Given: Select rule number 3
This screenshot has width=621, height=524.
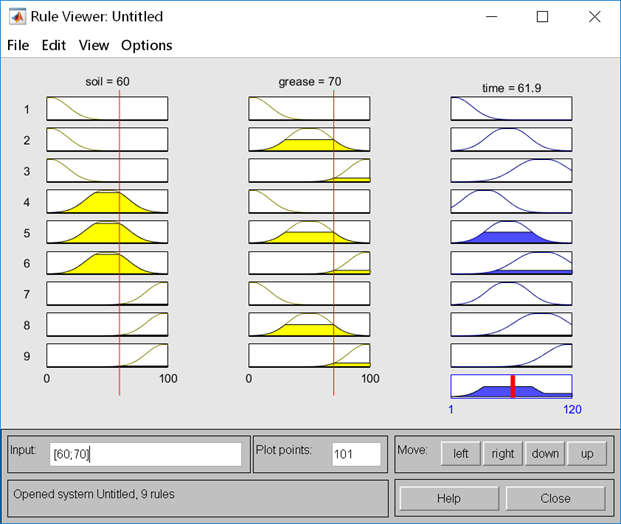Looking at the screenshot, I should pos(27,171).
